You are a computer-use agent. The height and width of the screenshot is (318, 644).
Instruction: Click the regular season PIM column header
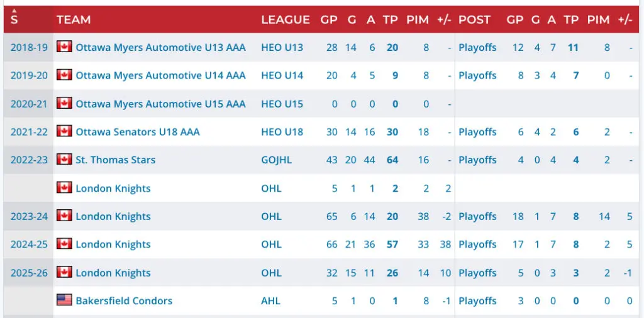click(418, 19)
